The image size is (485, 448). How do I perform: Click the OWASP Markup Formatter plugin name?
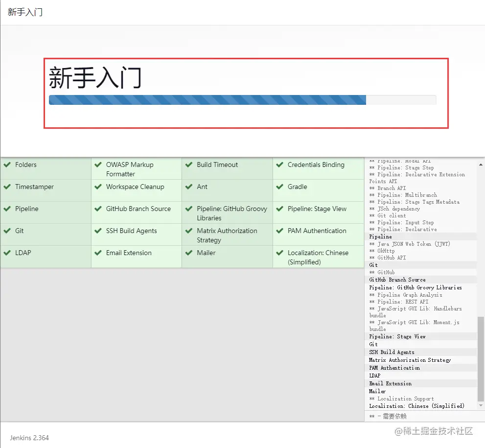(x=130, y=169)
